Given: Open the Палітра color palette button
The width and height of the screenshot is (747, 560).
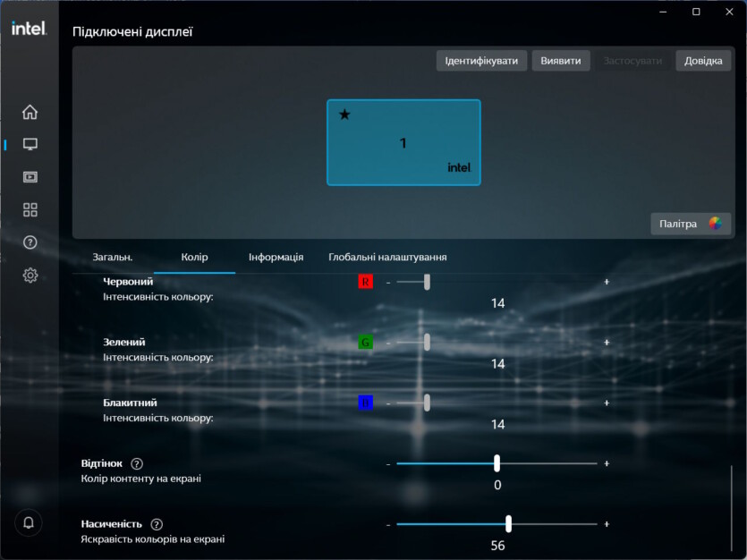Looking at the screenshot, I should pyautogui.click(x=690, y=224).
